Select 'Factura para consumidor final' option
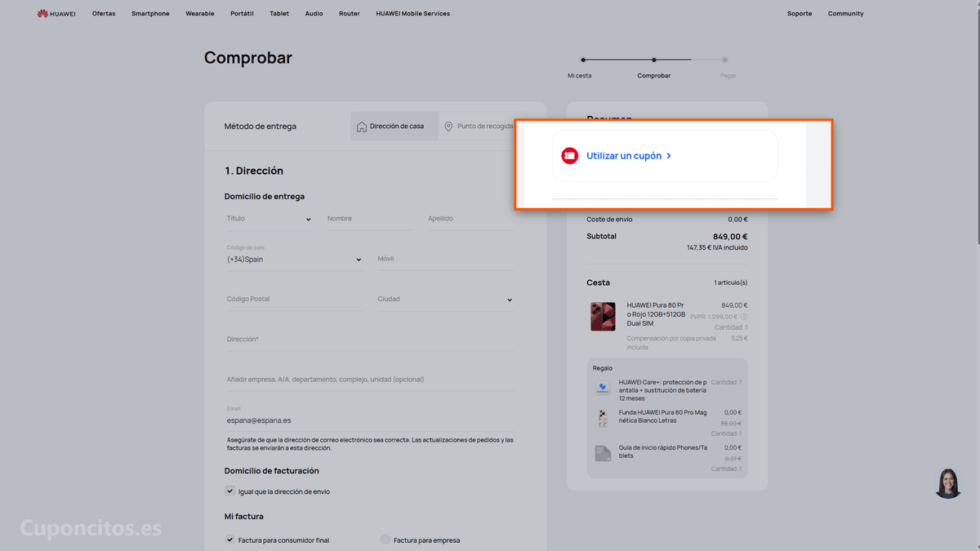The height and width of the screenshot is (551, 980). [x=230, y=540]
